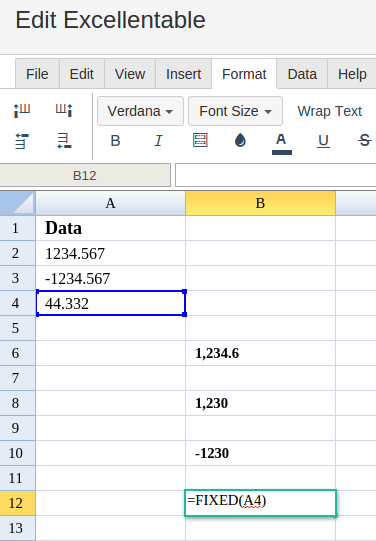
Task: Select row 5 header
Action: (x=18, y=328)
